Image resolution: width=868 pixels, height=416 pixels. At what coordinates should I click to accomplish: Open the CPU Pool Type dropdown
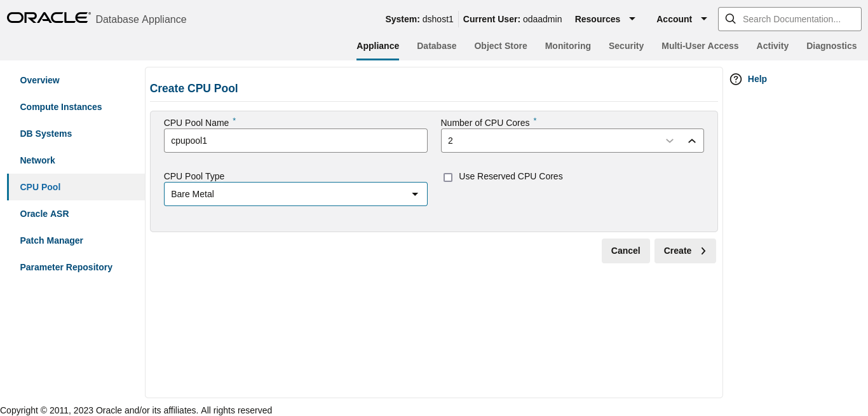(295, 194)
